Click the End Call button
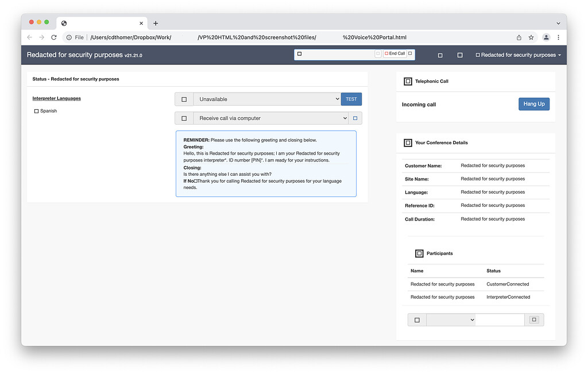The image size is (588, 374). [394, 53]
